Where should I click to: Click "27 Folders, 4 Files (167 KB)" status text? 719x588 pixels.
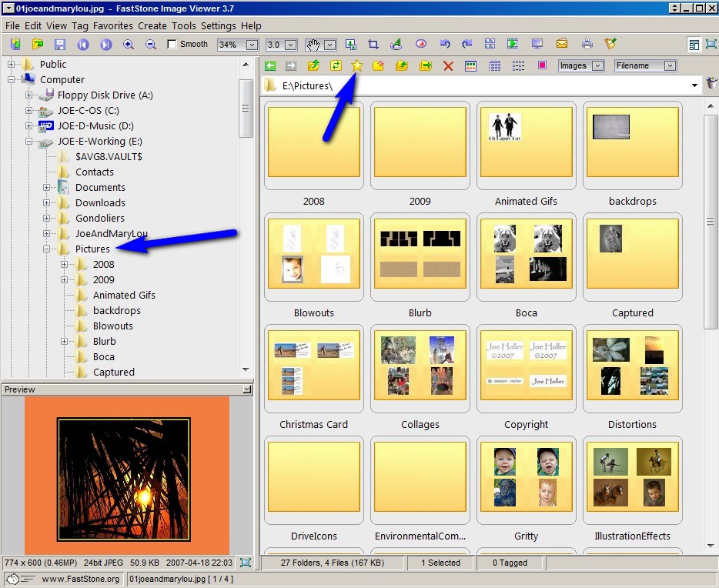point(333,563)
